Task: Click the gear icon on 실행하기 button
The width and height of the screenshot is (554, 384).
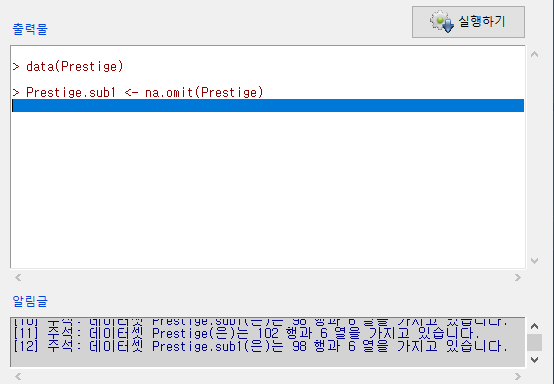Action: 442,22
